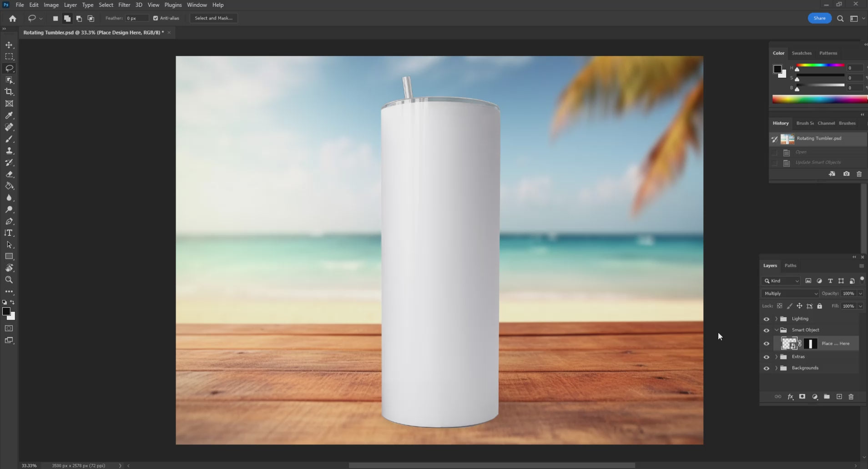
Task: Select the Brush tool
Action: click(9, 139)
